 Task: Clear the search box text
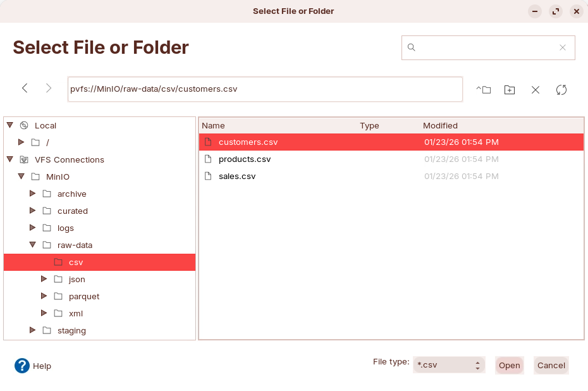563,47
